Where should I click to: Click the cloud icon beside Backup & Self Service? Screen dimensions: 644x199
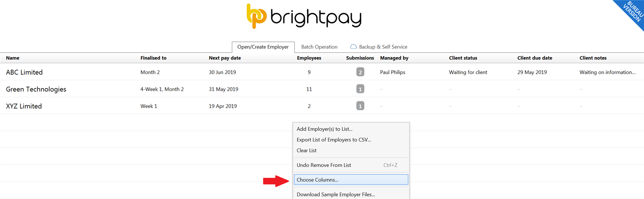pos(353,47)
